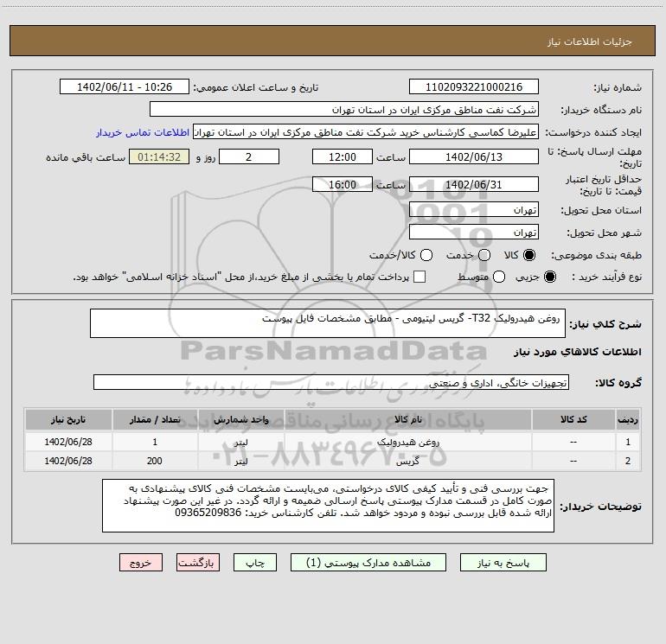Click the بازگشت back button

point(198,563)
